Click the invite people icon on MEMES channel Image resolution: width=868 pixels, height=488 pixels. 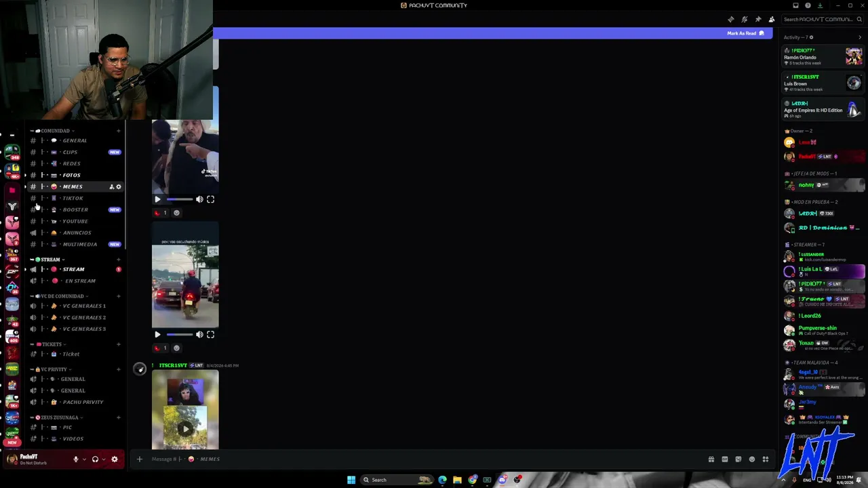[111, 186]
